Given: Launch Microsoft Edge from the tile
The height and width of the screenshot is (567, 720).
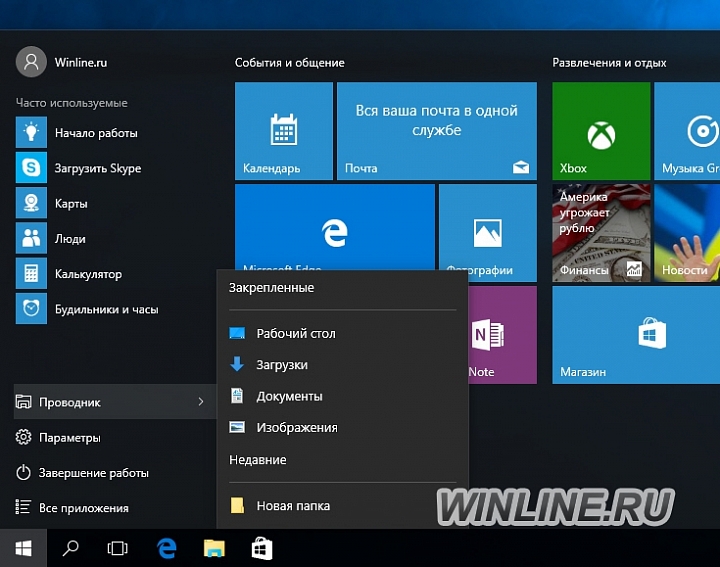Looking at the screenshot, I should click(x=335, y=227).
